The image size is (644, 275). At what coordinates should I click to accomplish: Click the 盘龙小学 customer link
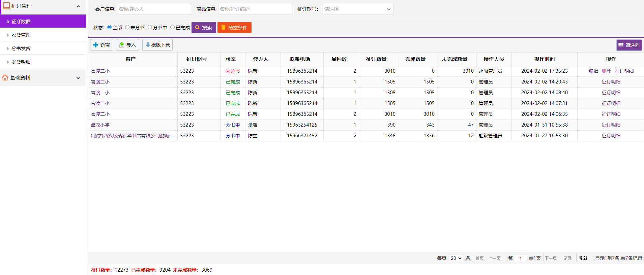(x=100, y=125)
